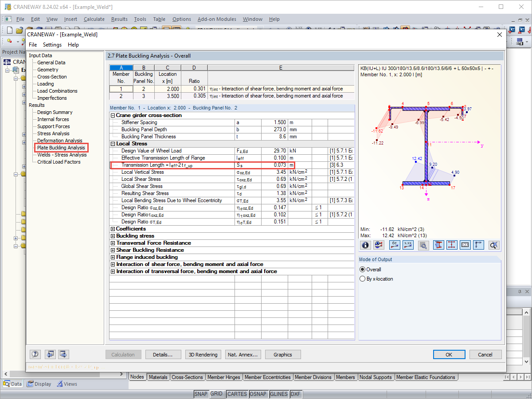Image resolution: width=532 pixels, height=399 pixels.
Task: Click the help question mark icon
Action: pyautogui.click(x=35, y=354)
